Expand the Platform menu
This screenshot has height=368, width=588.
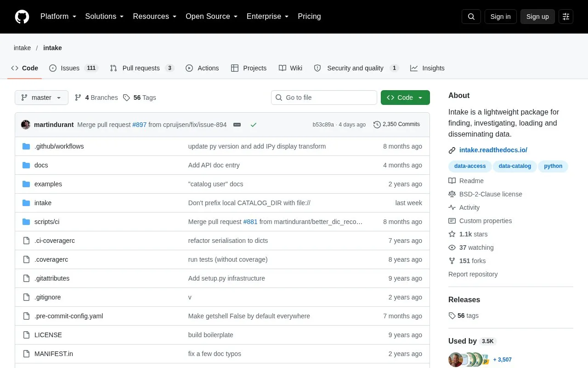click(x=58, y=17)
